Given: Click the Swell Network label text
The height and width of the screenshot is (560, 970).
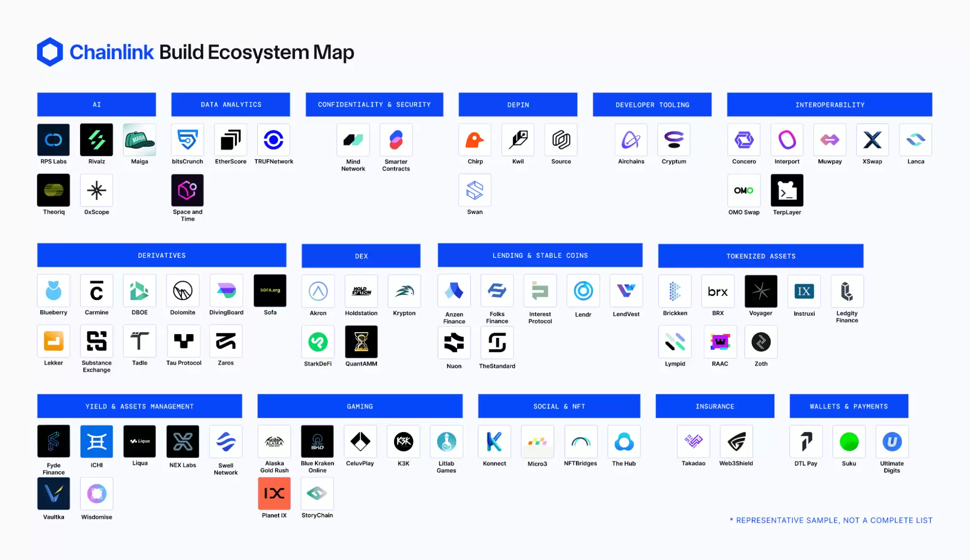Looking at the screenshot, I should [x=226, y=469].
